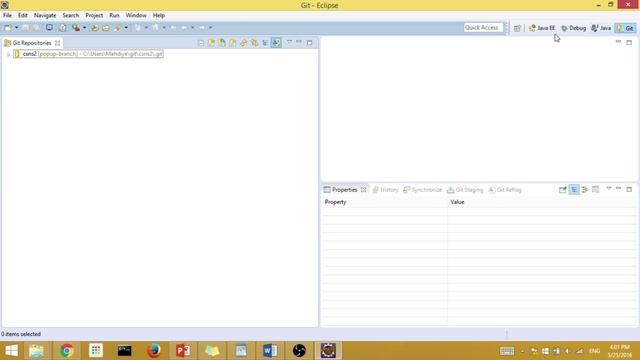Open the Run menu
Viewport: 640px width, 360px height.
[x=114, y=15]
